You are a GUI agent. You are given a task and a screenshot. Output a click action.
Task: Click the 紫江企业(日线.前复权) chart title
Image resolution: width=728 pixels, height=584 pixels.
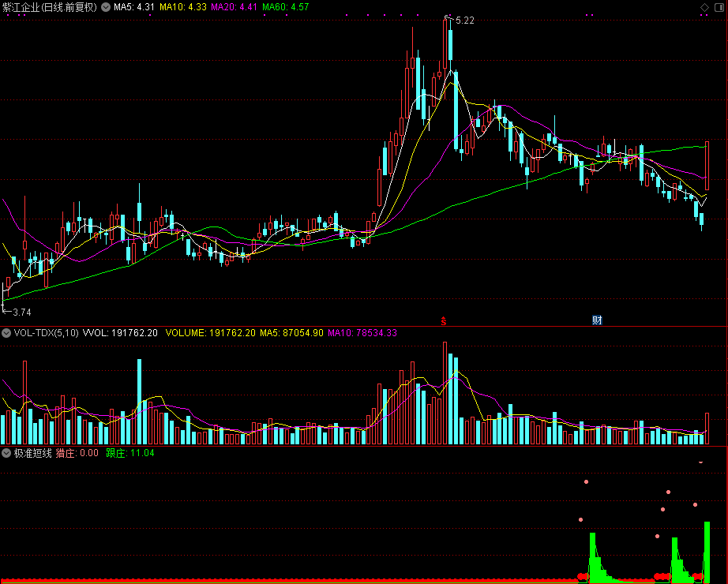click(x=50, y=7)
